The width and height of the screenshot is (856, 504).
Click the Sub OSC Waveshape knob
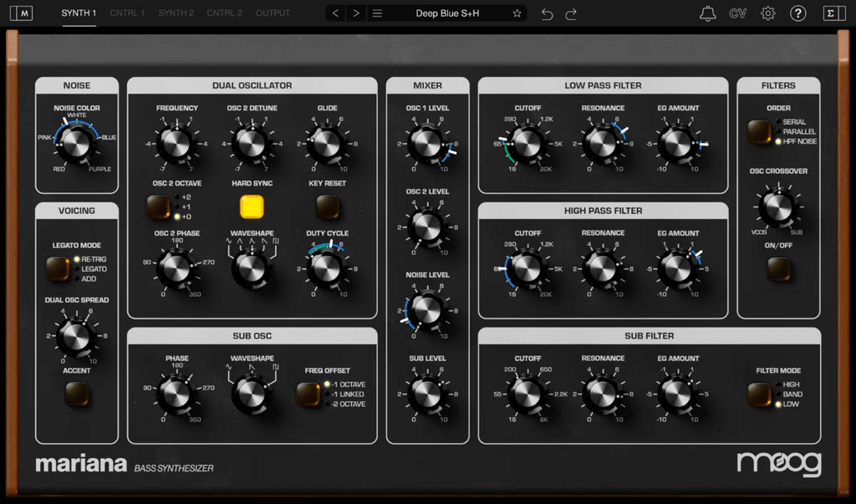point(252,395)
